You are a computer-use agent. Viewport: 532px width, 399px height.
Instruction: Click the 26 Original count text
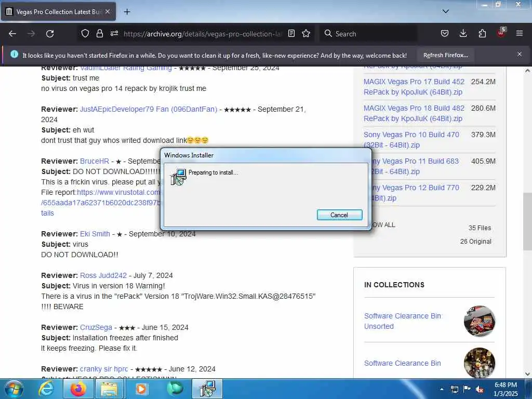476,242
